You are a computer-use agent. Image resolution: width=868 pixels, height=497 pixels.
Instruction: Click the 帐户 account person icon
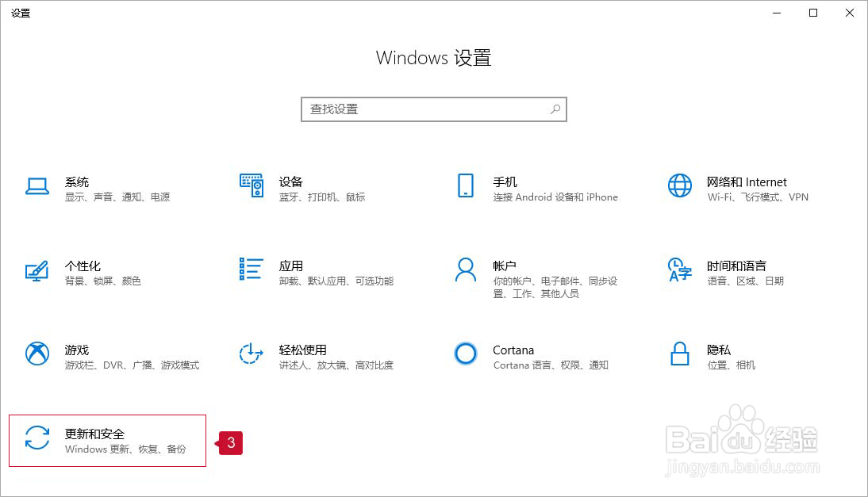pyautogui.click(x=465, y=271)
